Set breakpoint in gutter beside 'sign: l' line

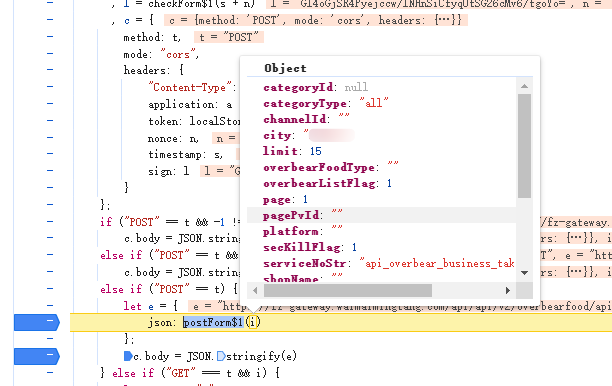tap(50, 171)
